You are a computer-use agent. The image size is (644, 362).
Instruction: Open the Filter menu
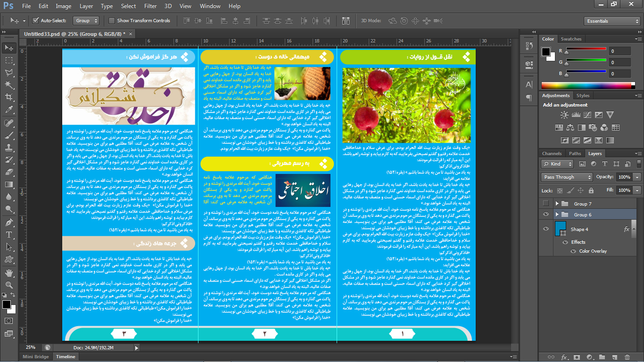tap(150, 6)
